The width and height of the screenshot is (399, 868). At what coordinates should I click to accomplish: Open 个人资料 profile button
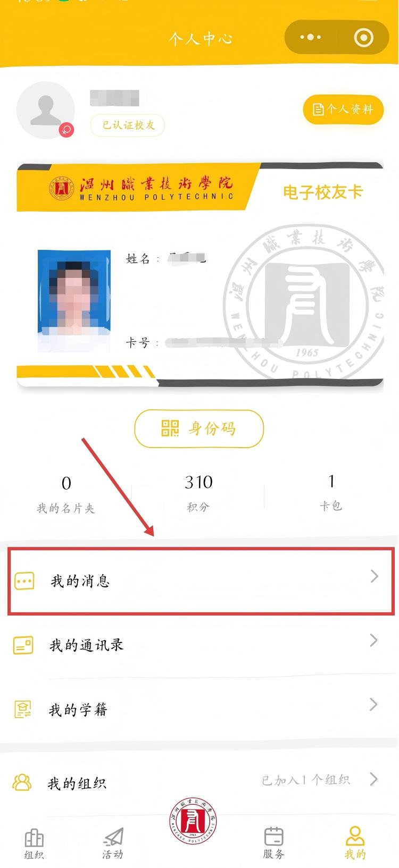343,109
